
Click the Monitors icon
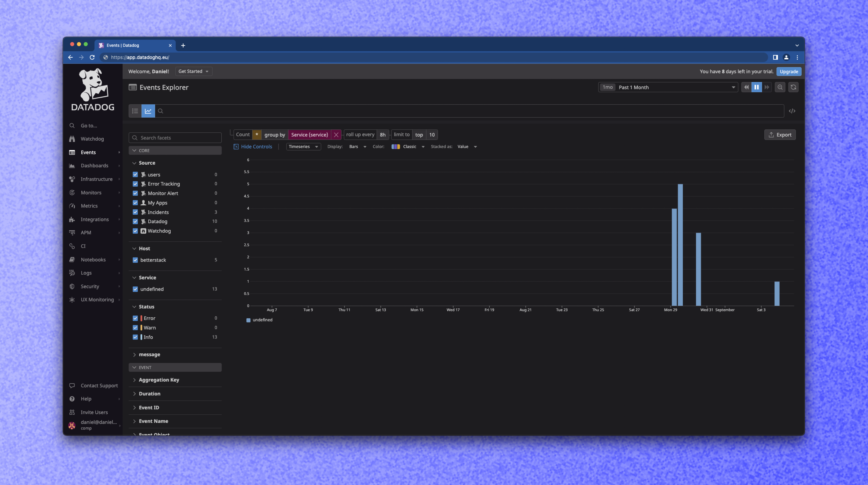tap(72, 193)
